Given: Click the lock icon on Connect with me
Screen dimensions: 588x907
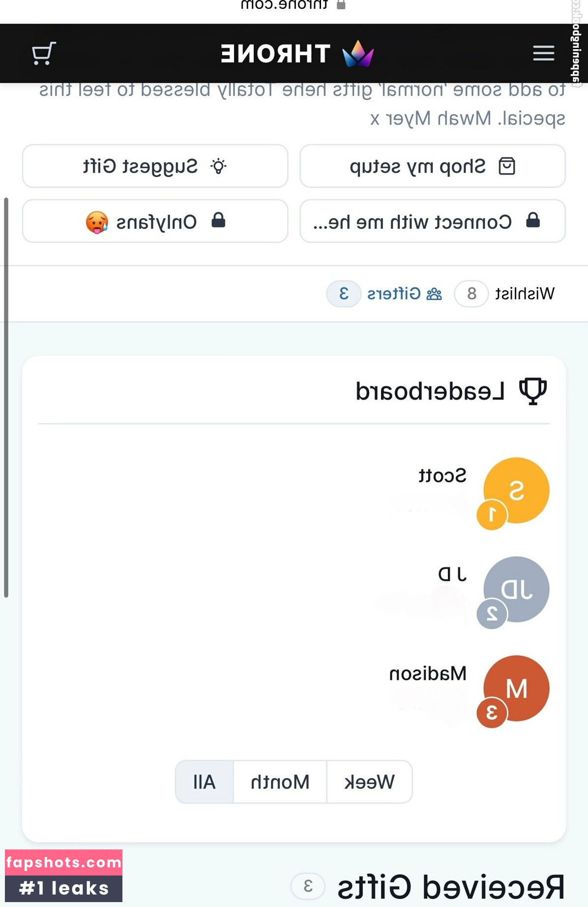Looking at the screenshot, I should point(533,220).
